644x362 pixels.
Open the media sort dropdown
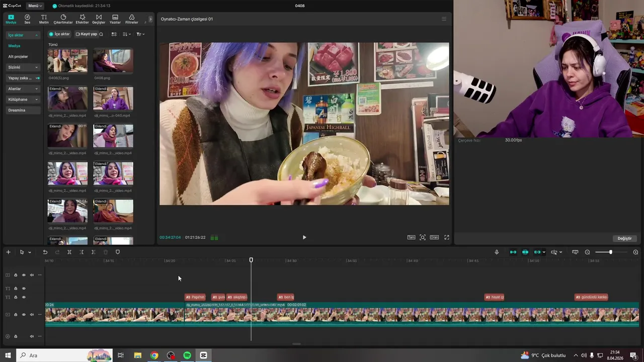click(127, 34)
